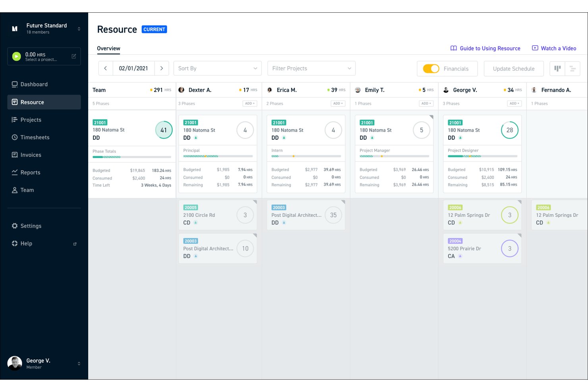This screenshot has height=392, width=588.
Task: Go to previous date with left arrow
Action: click(x=106, y=68)
